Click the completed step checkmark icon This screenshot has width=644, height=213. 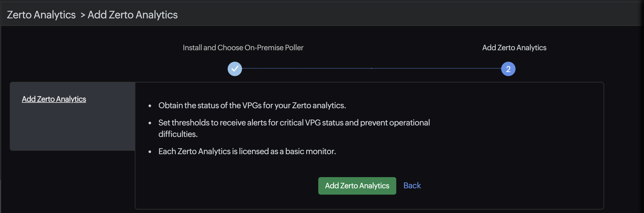click(x=235, y=69)
